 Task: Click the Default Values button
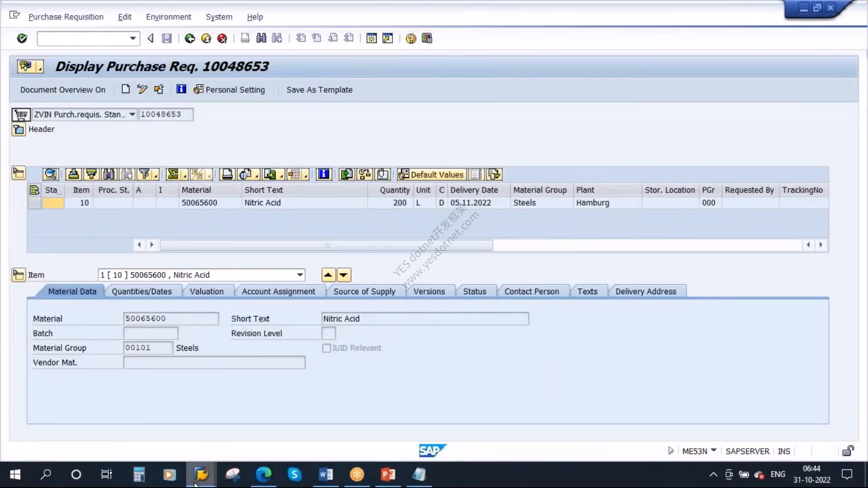click(431, 174)
